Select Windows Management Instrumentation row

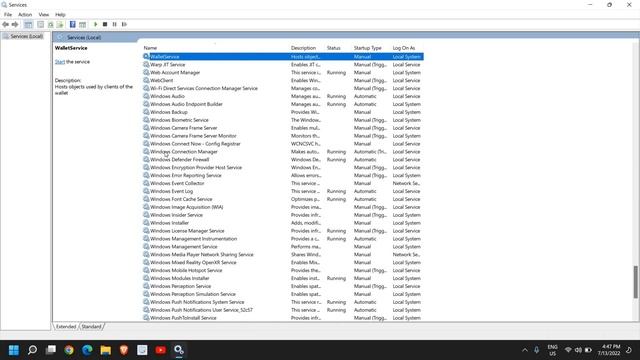pyautogui.click(x=283, y=239)
